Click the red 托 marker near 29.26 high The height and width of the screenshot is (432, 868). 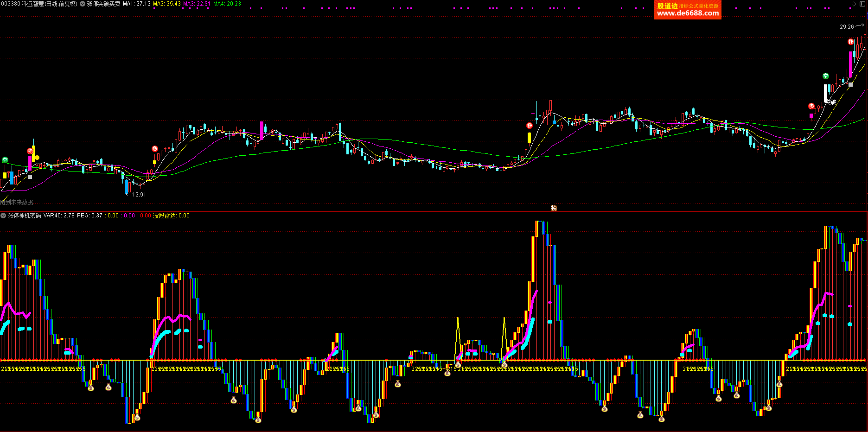(x=851, y=42)
